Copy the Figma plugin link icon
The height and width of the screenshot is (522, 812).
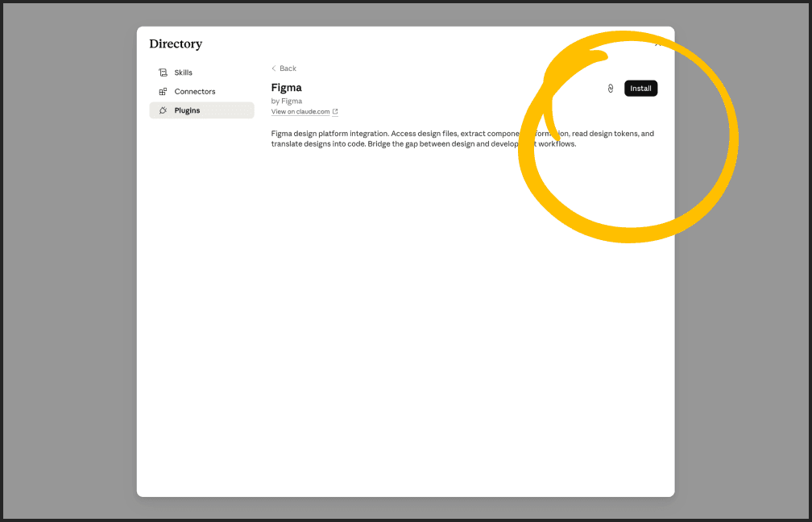click(x=611, y=89)
